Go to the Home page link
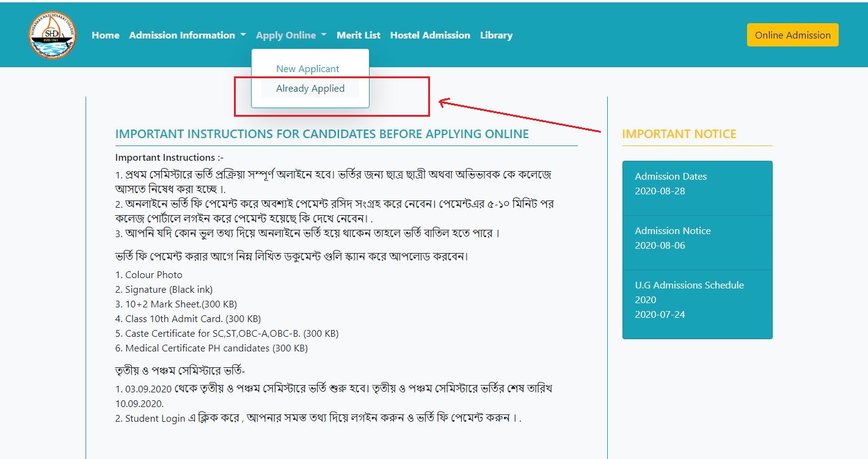The height and width of the screenshot is (459, 868). tap(105, 35)
